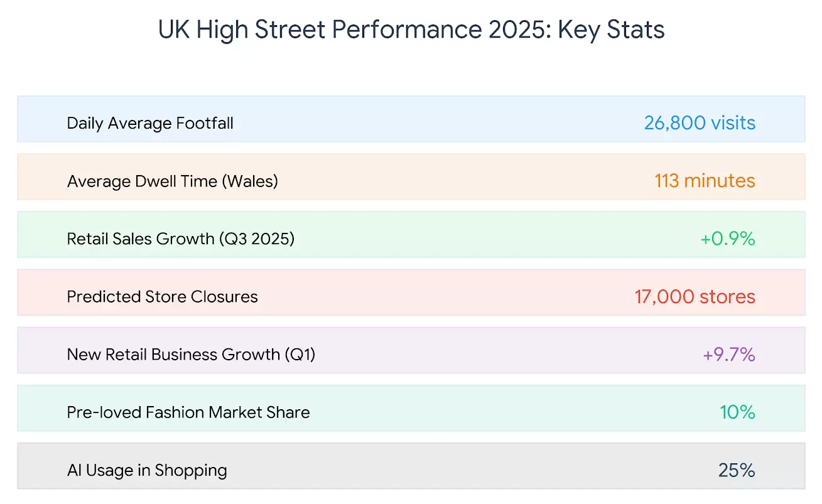Click the Predicted Store Closures label

[x=162, y=297]
